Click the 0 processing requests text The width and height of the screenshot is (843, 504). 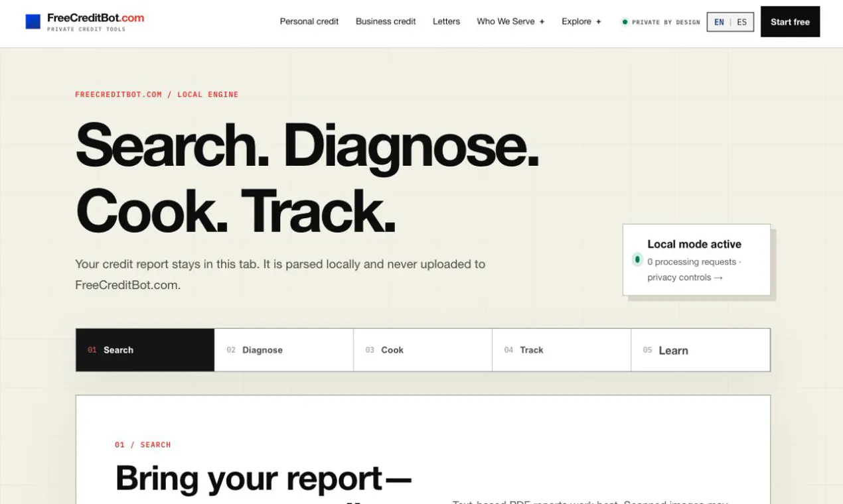692,262
